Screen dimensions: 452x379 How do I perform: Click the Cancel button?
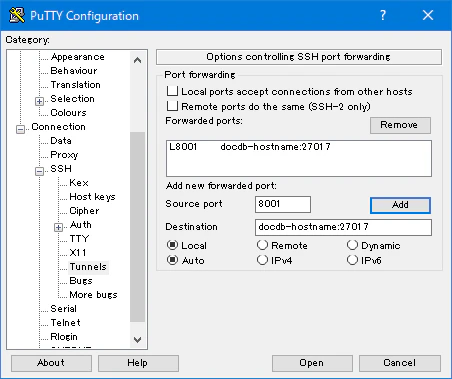coord(400,363)
